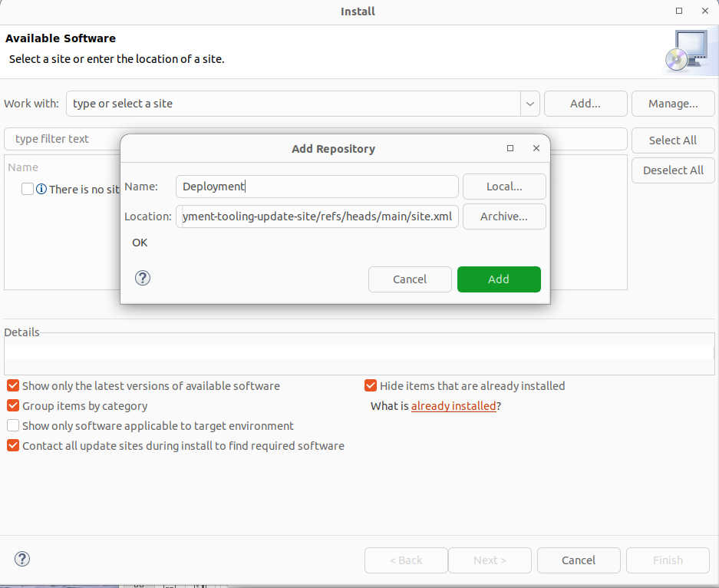Click Archive... to choose a repository archive
This screenshot has height=588, width=719.
[x=504, y=216]
